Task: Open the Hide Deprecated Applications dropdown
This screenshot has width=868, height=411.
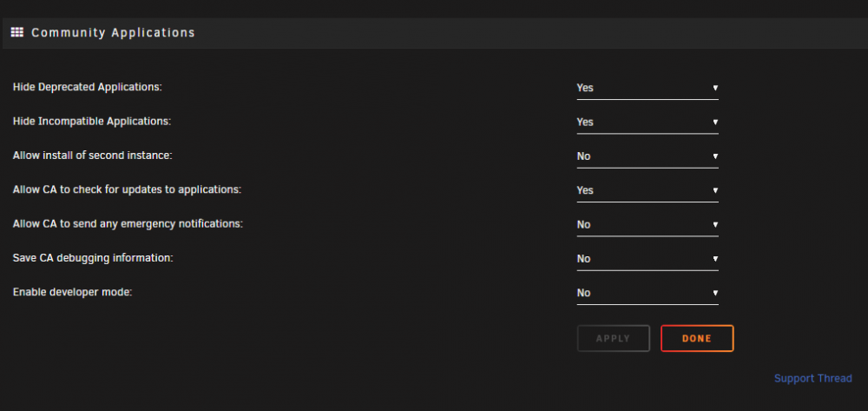Action: (x=648, y=88)
